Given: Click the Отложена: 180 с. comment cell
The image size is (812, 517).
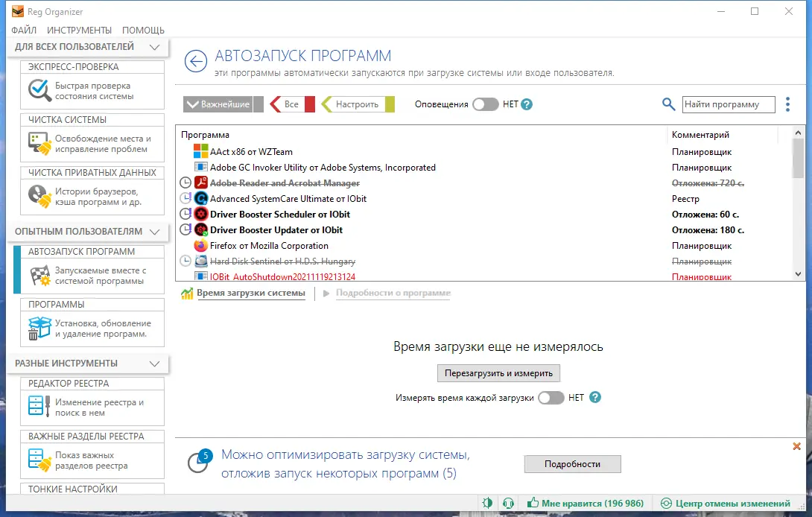Looking at the screenshot, I should pos(708,230).
